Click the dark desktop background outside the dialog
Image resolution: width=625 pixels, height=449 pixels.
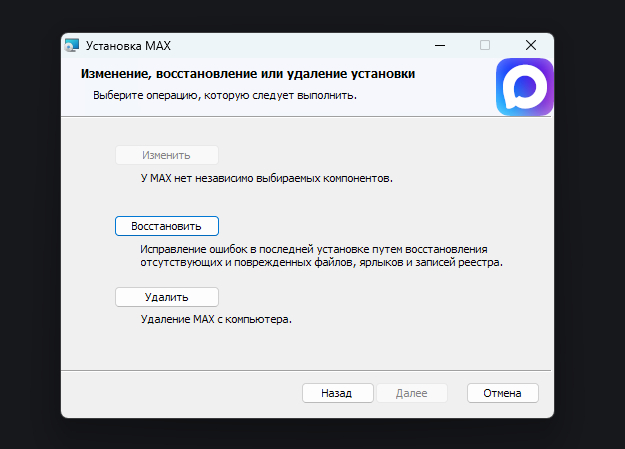click(x=590, y=250)
